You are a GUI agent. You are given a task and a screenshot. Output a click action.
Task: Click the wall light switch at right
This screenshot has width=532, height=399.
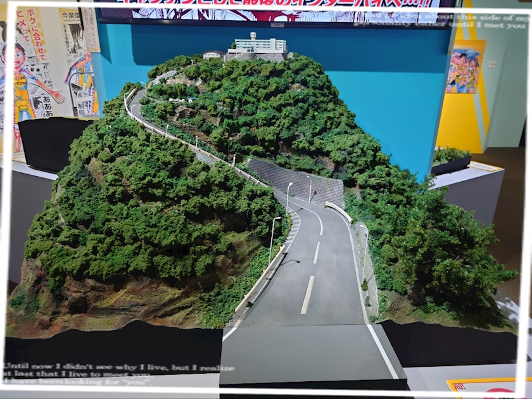tap(491, 64)
